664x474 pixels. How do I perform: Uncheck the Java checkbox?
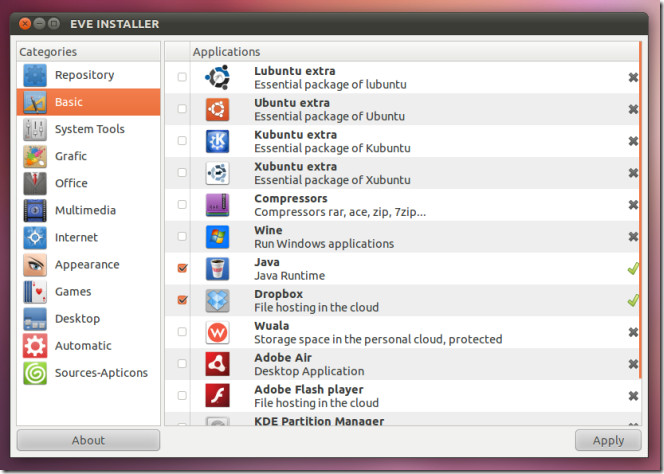click(x=182, y=268)
